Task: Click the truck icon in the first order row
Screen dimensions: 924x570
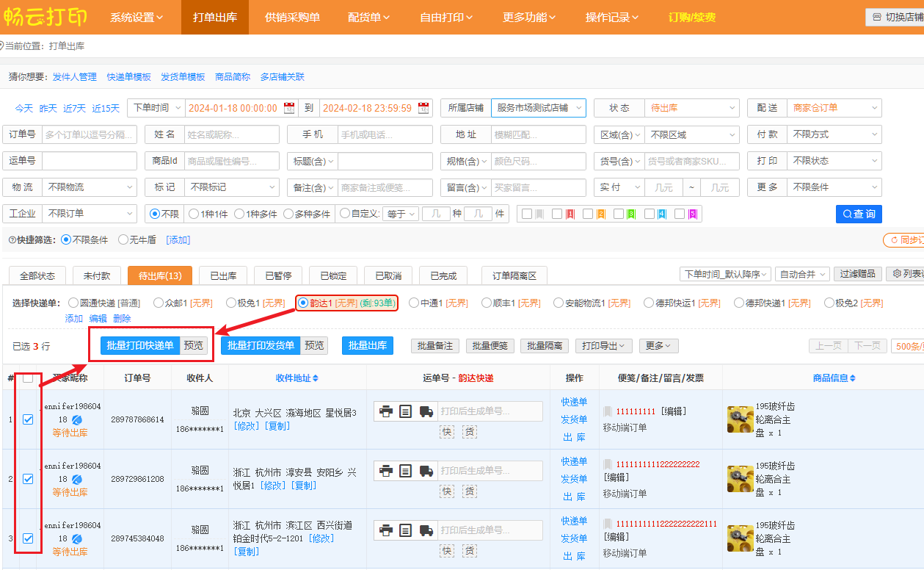Action: point(426,411)
